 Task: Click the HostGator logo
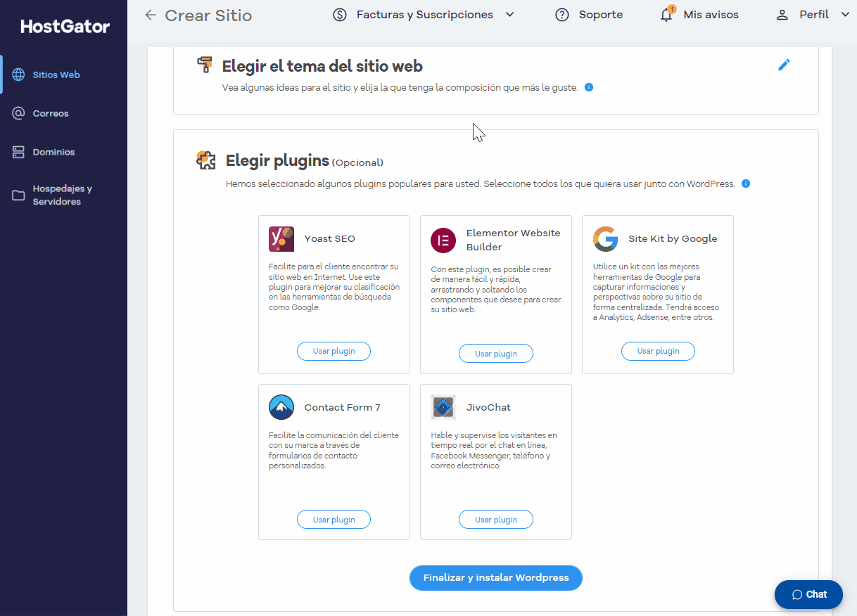[65, 27]
